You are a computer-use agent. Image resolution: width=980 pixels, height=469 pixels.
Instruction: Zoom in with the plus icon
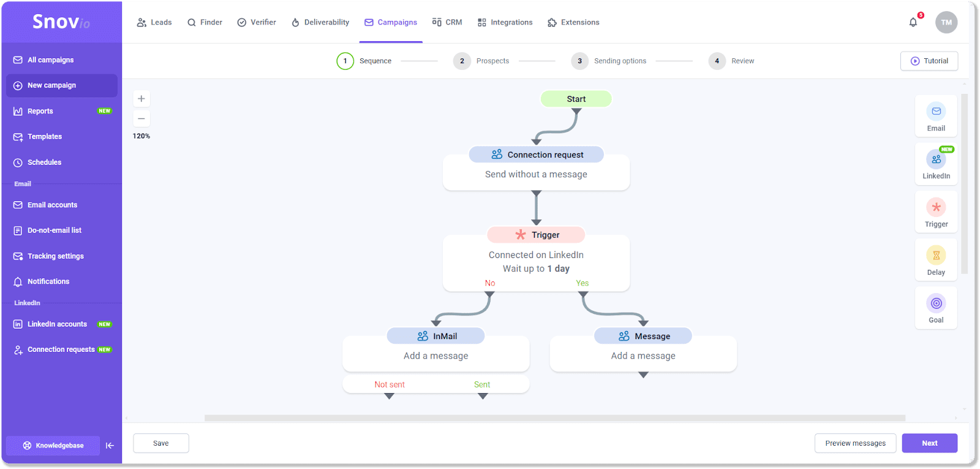[141, 99]
